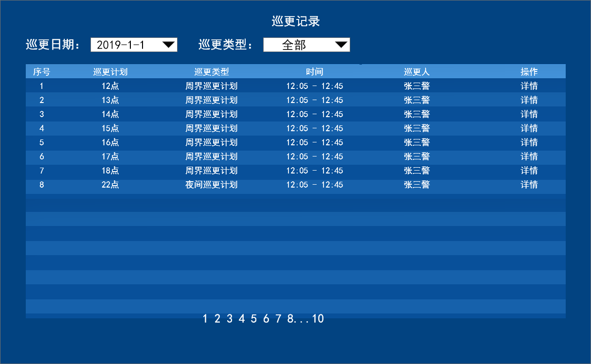Click the 巡更计划 column header
This screenshot has height=364, width=591.
point(110,72)
